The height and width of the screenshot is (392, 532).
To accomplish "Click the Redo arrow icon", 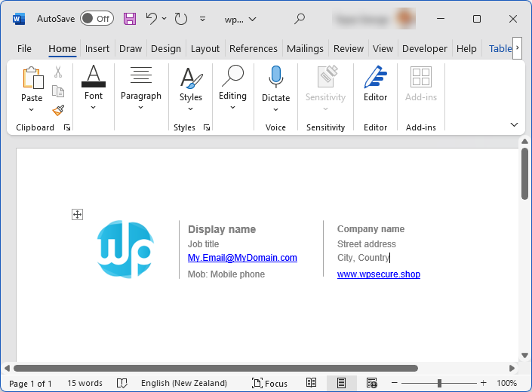I will click(181, 19).
